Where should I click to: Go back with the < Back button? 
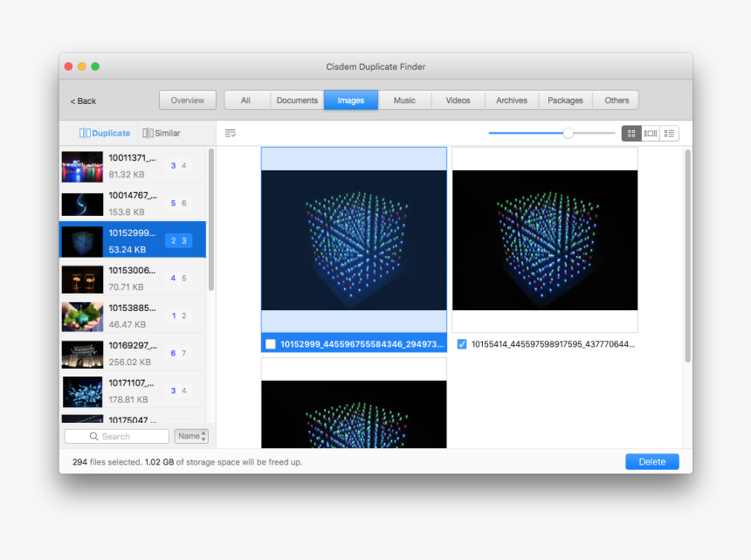83,101
